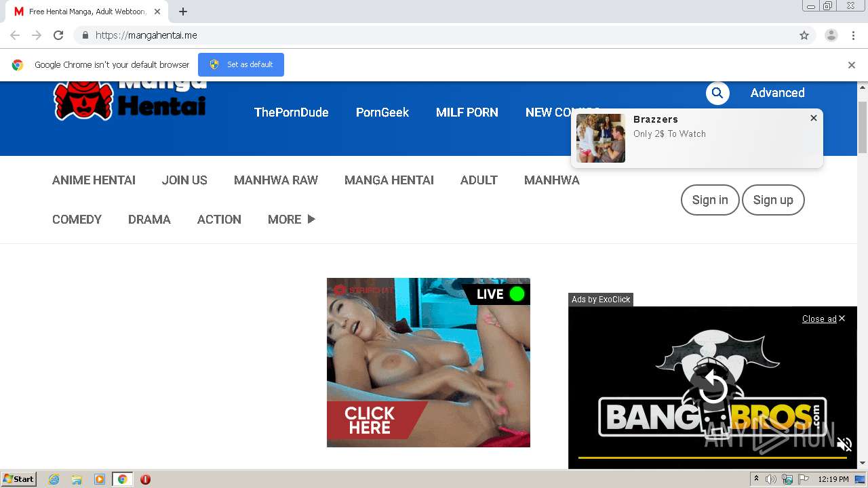The height and width of the screenshot is (488, 868).
Task: Open Internet Explorer from the taskbar
Action: pos(54,479)
